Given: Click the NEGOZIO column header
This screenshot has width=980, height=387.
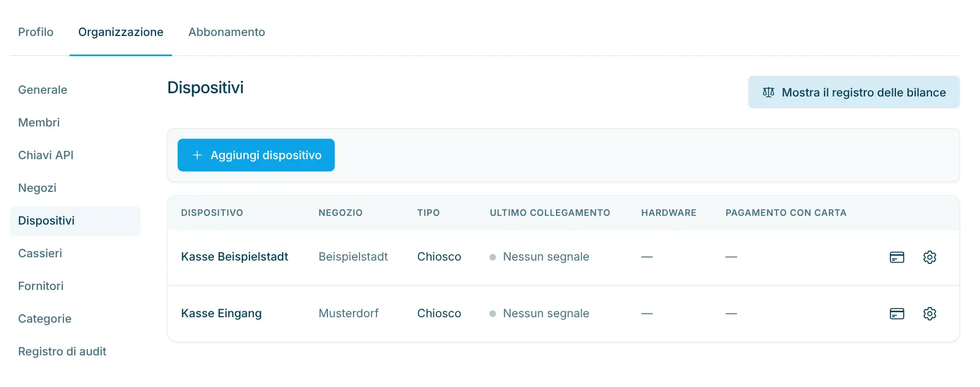Looking at the screenshot, I should click(340, 213).
